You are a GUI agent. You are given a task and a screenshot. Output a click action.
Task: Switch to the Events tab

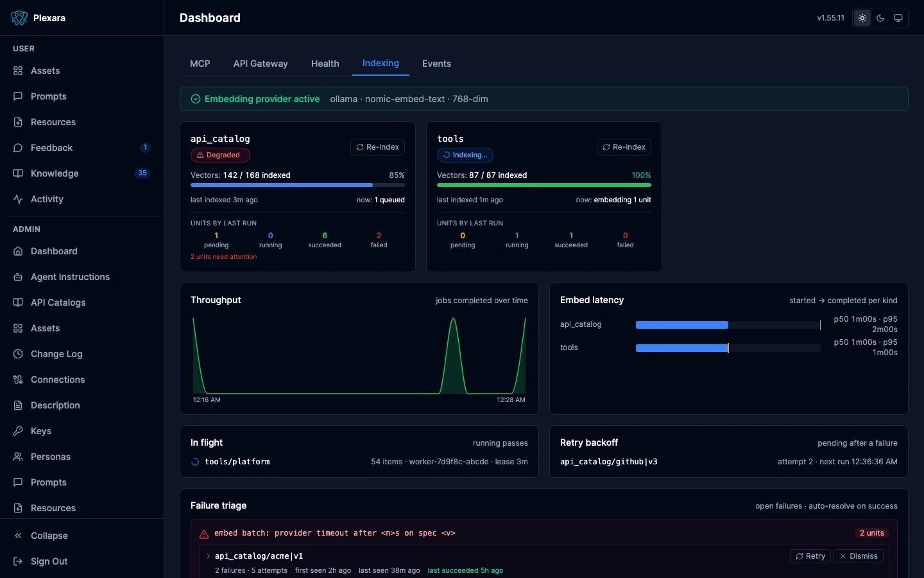(x=436, y=64)
